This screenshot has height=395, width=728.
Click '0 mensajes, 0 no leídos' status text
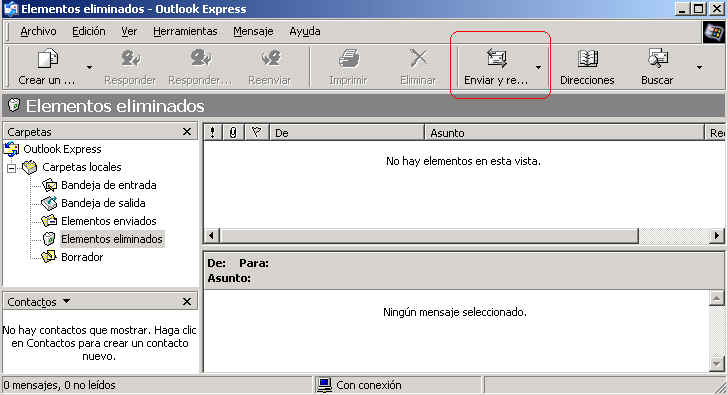pos(59,385)
